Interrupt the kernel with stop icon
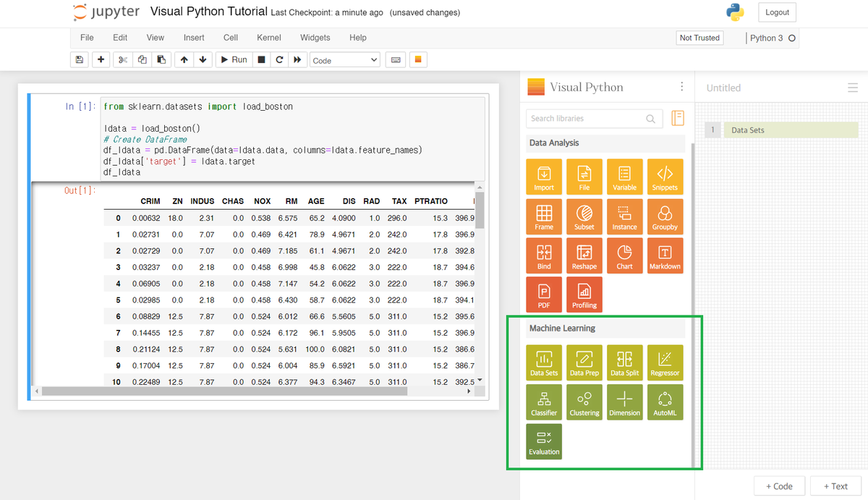The image size is (868, 500). click(x=262, y=60)
